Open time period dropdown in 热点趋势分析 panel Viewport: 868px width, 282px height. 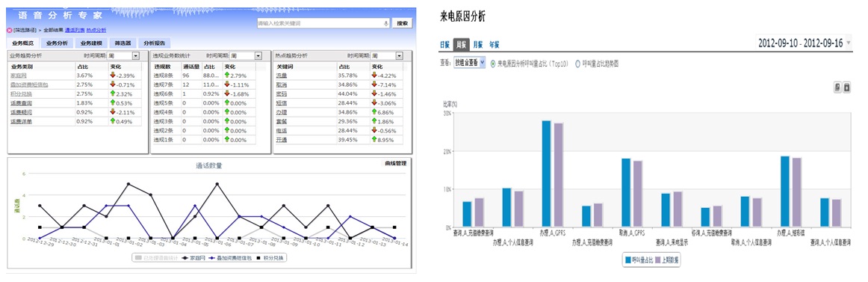coord(400,56)
